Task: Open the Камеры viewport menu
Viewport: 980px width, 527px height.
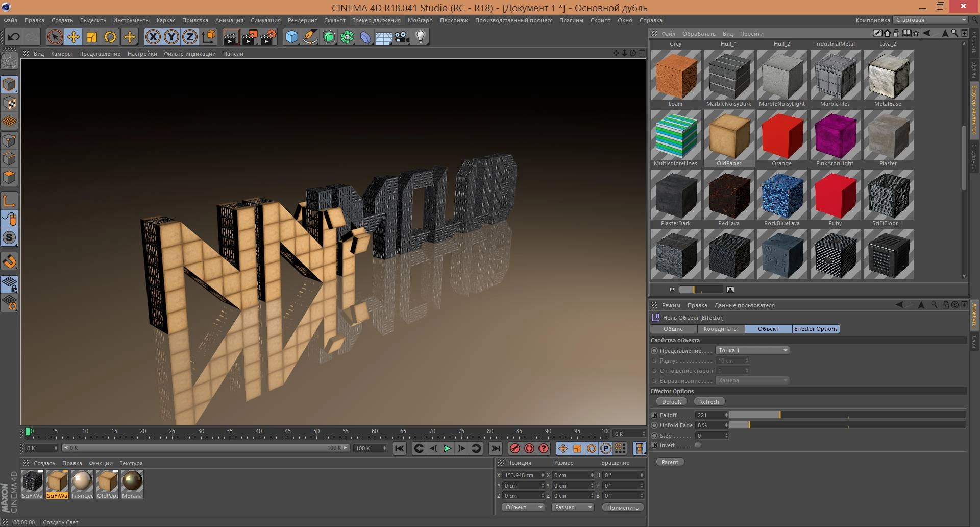Action: click(x=61, y=54)
